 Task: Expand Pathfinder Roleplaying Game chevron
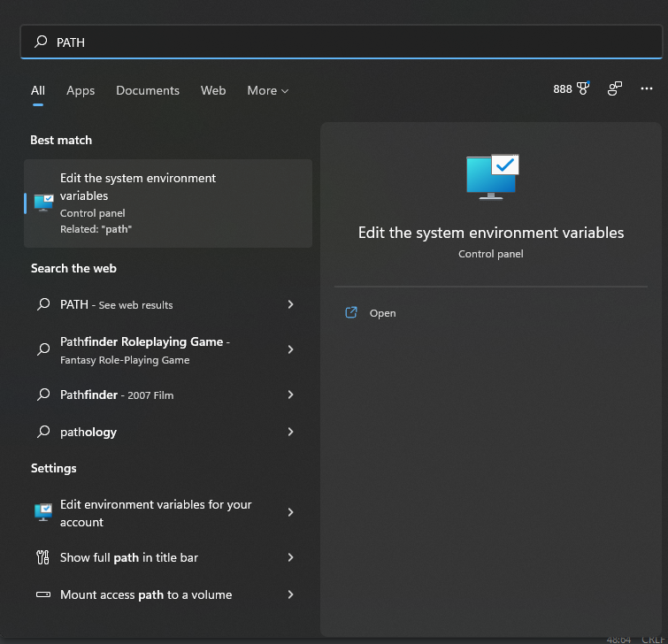pyautogui.click(x=290, y=349)
